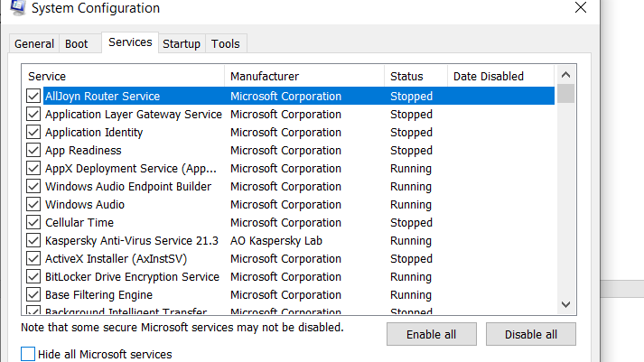Uncheck Kaspersky Anti-Virus Service 21.3 checkbox
This screenshot has height=362, width=644.
pyautogui.click(x=33, y=240)
